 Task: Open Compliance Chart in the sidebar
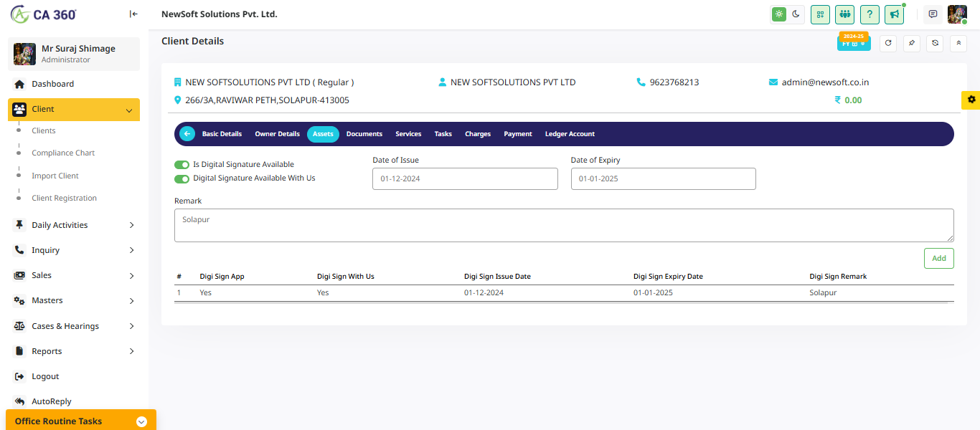tap(63, 153)
